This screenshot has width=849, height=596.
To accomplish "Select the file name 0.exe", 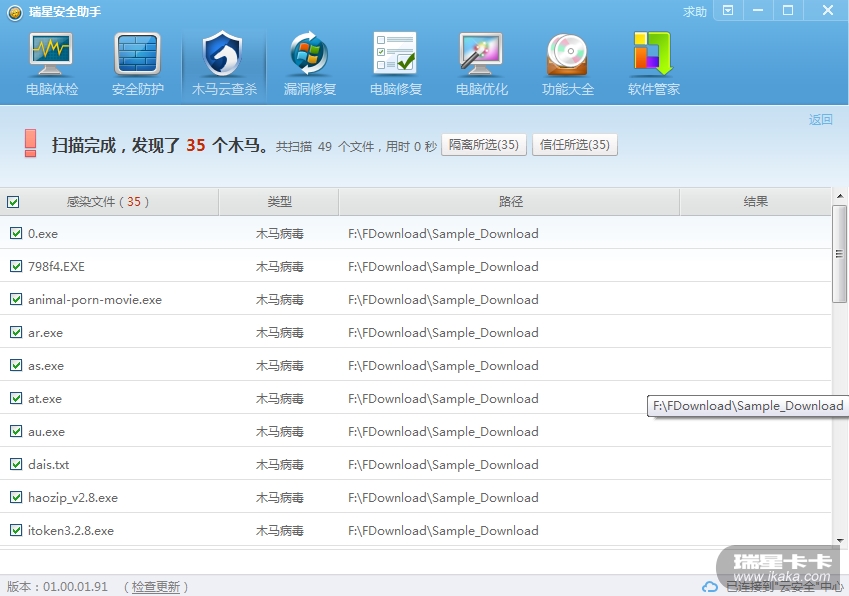I will point(43,234).
